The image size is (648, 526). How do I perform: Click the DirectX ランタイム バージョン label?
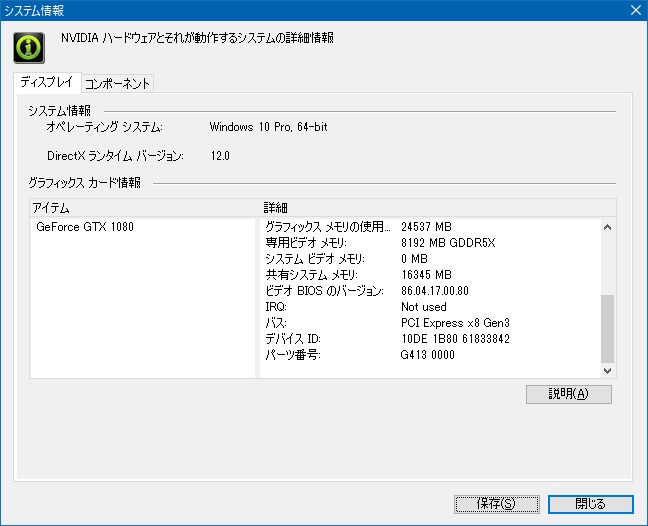pyautogui.click(x=115, y=156)
